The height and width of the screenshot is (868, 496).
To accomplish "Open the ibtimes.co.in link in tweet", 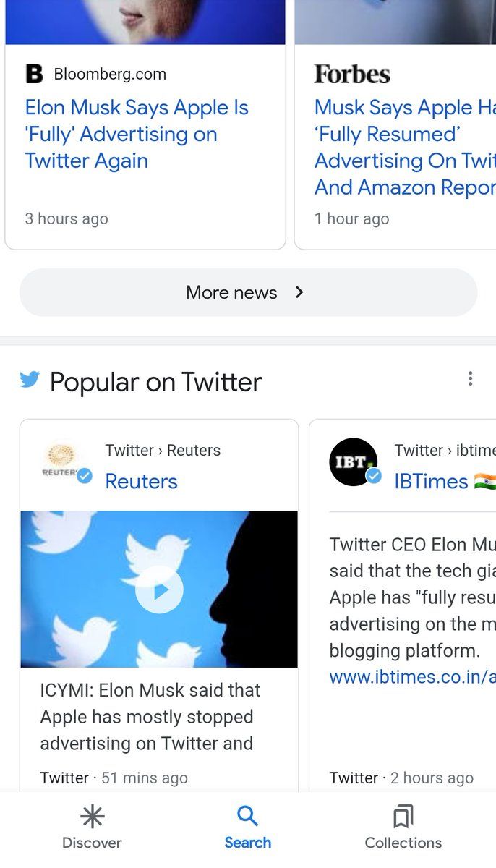I will point(412,677).
